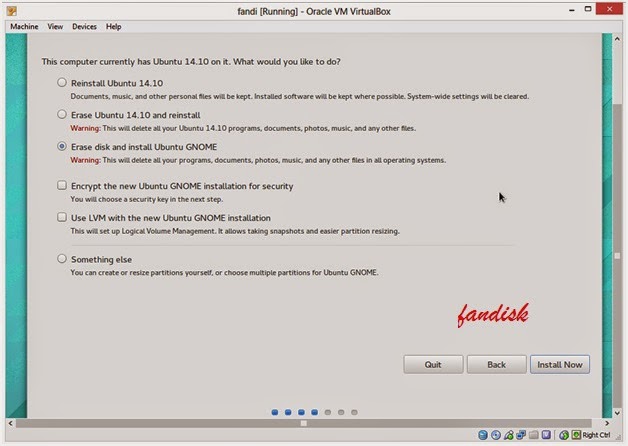Click the 'Right Ctrl' host key text

click(x=596, y=435)
